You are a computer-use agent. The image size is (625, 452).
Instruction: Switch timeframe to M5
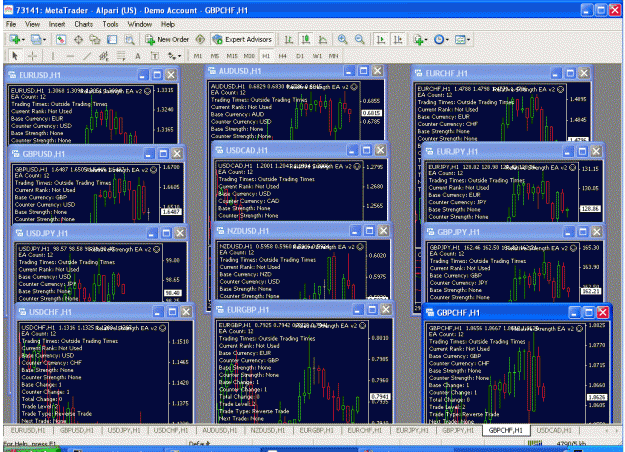click(214, 56)
